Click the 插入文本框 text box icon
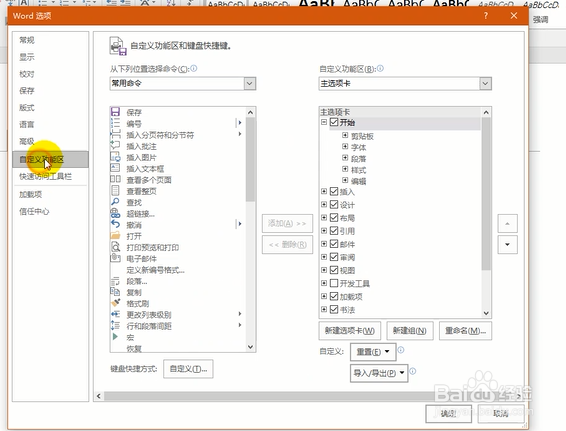The height and width of the screenshot is (431, 566). (115, 168)
